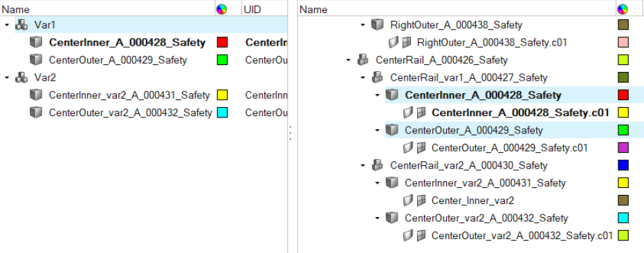This screenshot has height=253, width=644.
Task: Click the Var1 part set icon
Action: [x=21, y=25]
